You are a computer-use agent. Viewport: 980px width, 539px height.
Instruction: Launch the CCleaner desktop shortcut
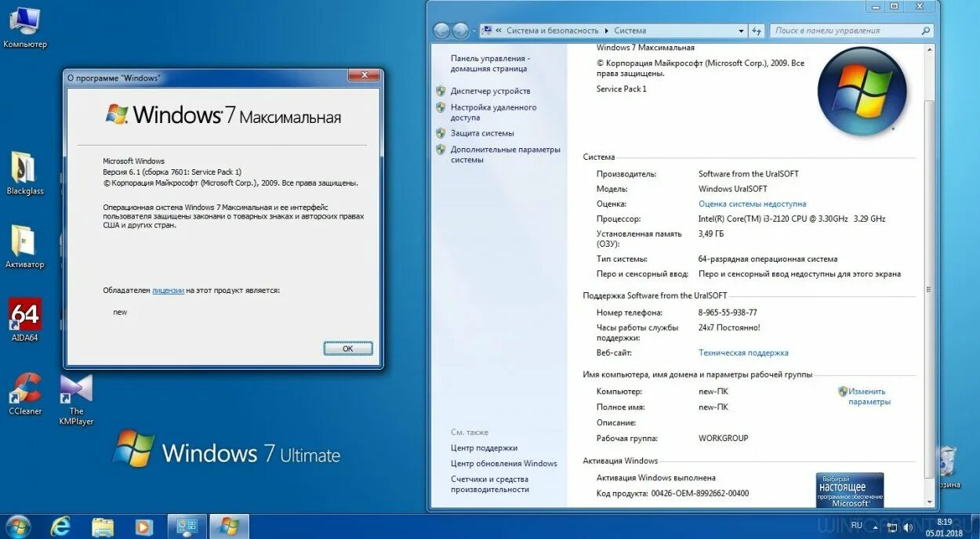25,393
